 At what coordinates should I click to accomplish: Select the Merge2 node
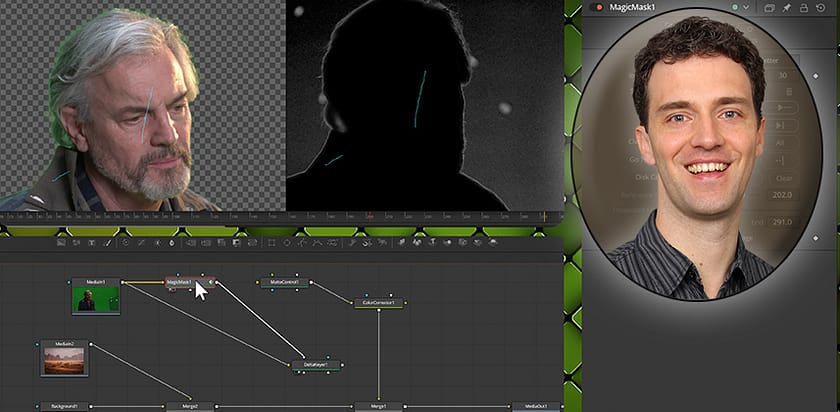pos(190,407)
